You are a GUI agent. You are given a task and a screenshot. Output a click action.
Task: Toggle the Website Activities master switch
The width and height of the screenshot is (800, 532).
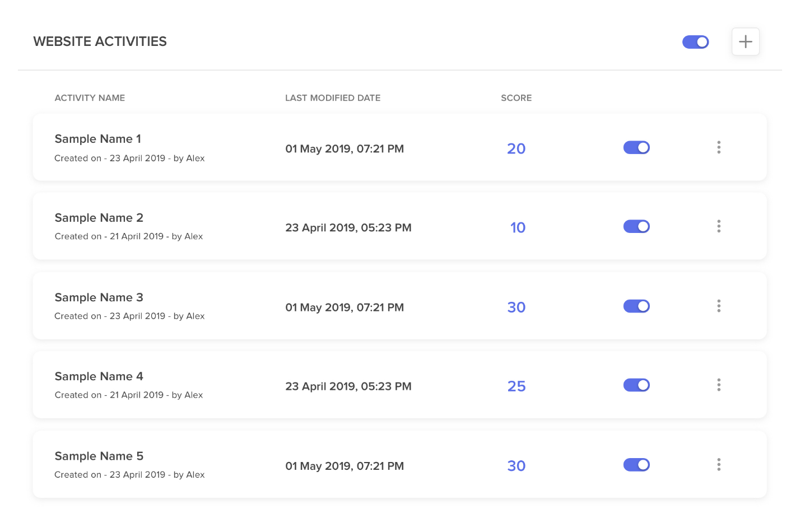(x=695, y=42)
